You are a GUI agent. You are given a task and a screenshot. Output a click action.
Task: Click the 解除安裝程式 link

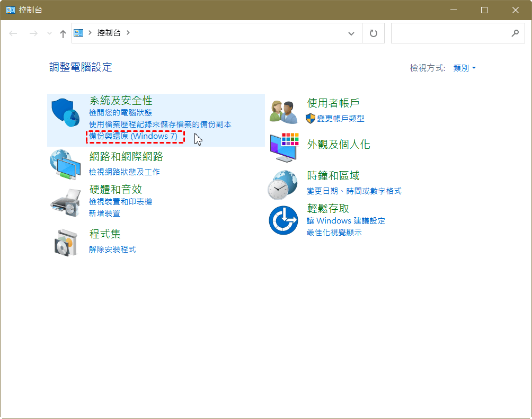tap(112, 249)
